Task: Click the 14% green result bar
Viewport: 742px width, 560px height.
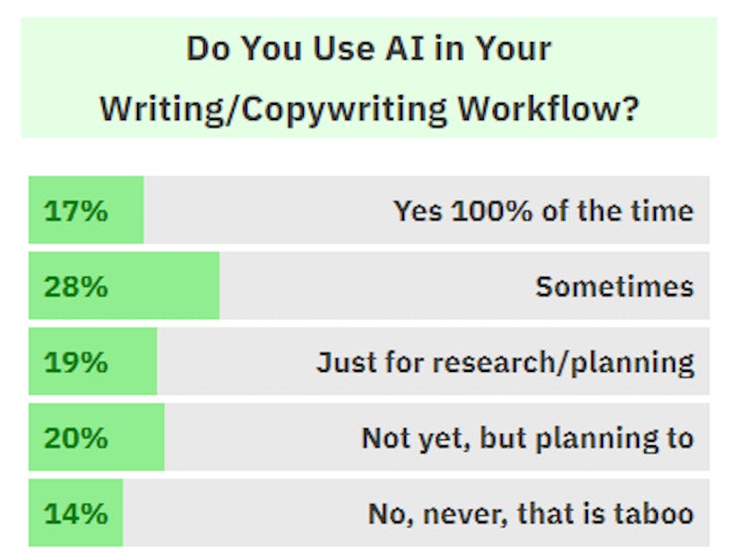Action: pyautogui.click(x=75, y=513)
